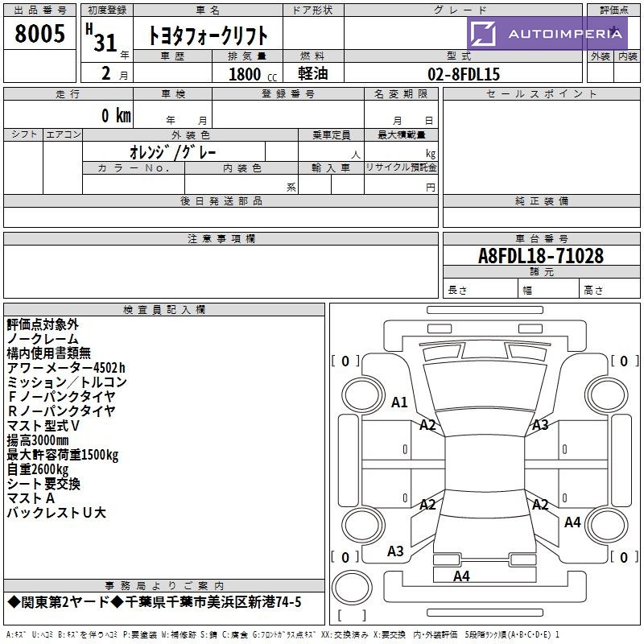This screenshot has height=644, width=644.
Task: Select the mast type note マスト型式V
Action: (x=43, y=426)
